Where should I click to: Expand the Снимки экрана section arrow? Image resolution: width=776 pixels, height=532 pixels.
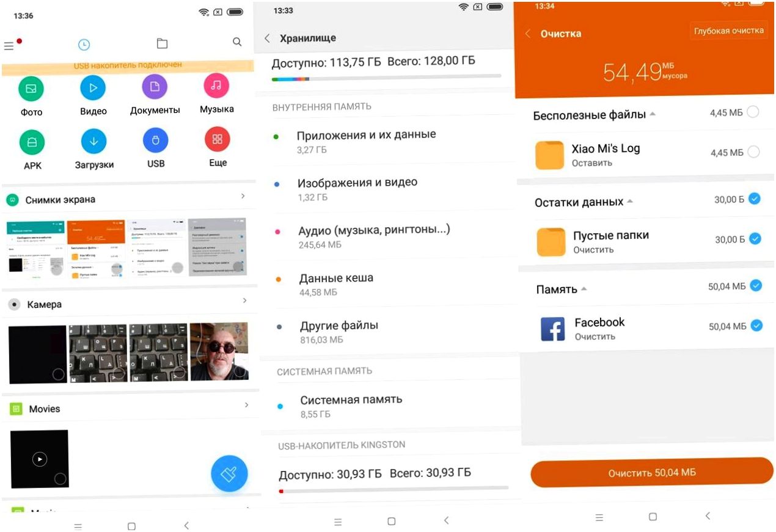click(x=243, y=196)
